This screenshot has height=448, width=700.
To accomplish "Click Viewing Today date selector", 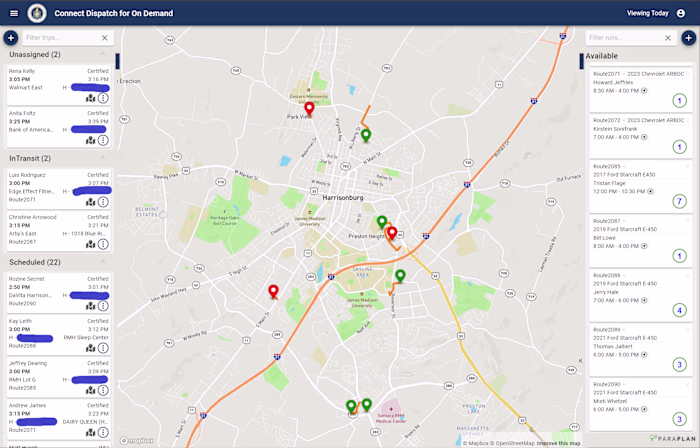I will (x=647, y=13).
